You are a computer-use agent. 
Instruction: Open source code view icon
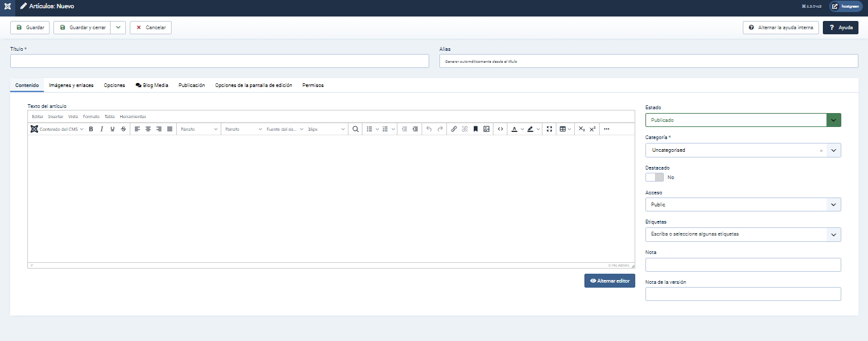pos(500,129)
